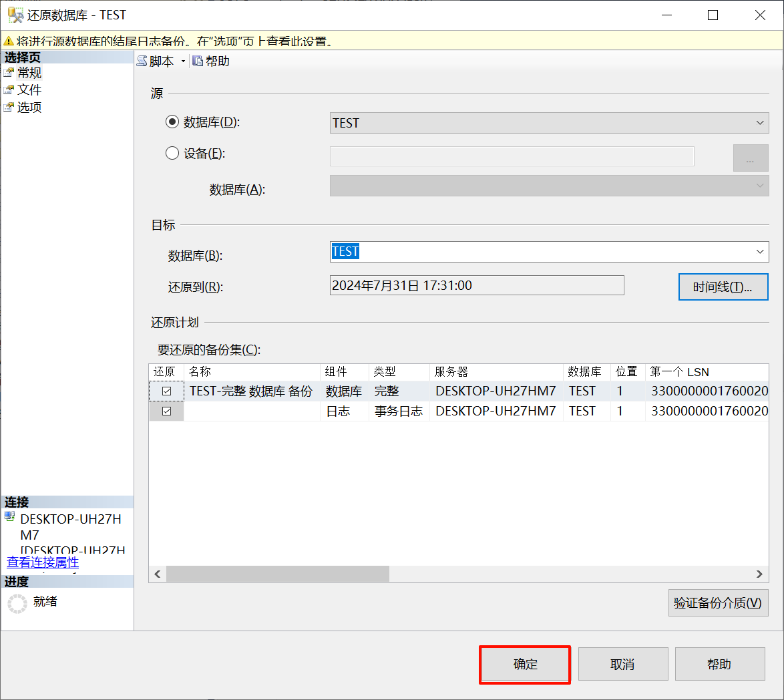Click the 时间线(T)... button
Screen dimensions: 784x700
[x=723, y=287]
